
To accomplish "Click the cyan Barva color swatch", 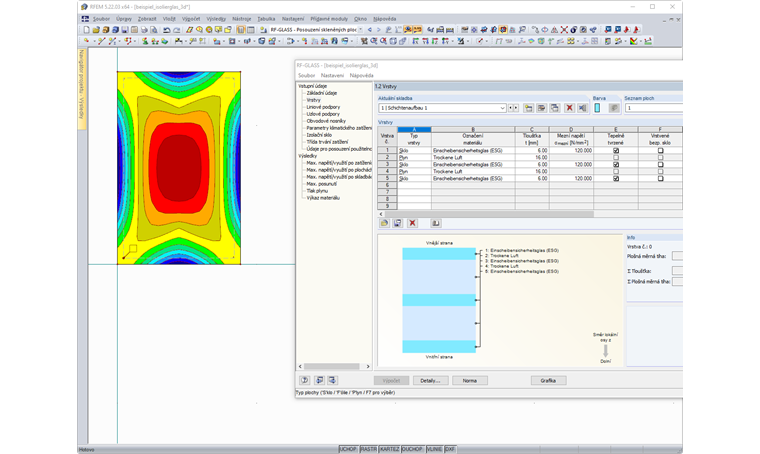I will tap(598, 108).
